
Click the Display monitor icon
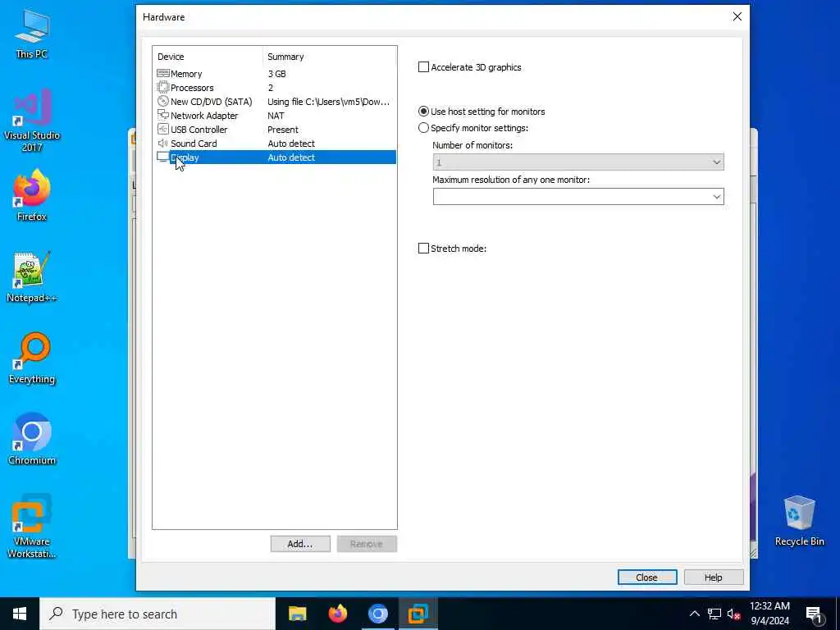(163, 157)
